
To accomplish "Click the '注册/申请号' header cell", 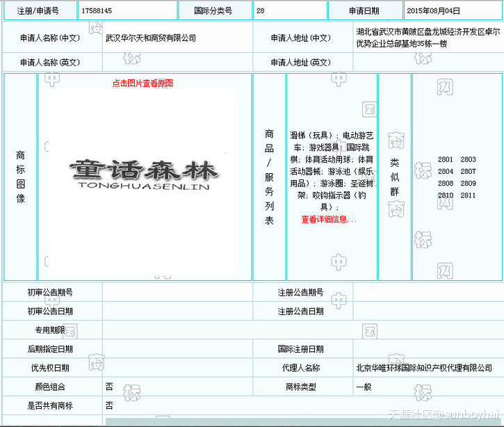I will click(40, 10).
